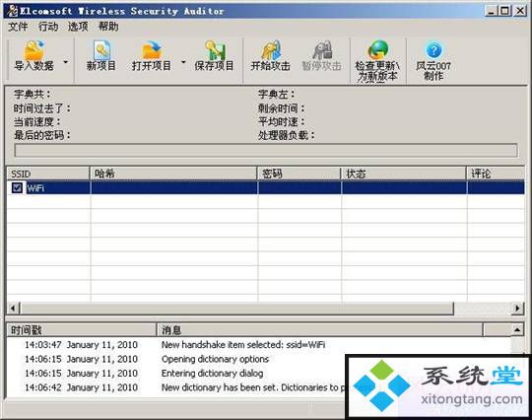The height and width of the screenshot is (420, 532).
Task: Sort by 评论 column header
Action: 496,174
